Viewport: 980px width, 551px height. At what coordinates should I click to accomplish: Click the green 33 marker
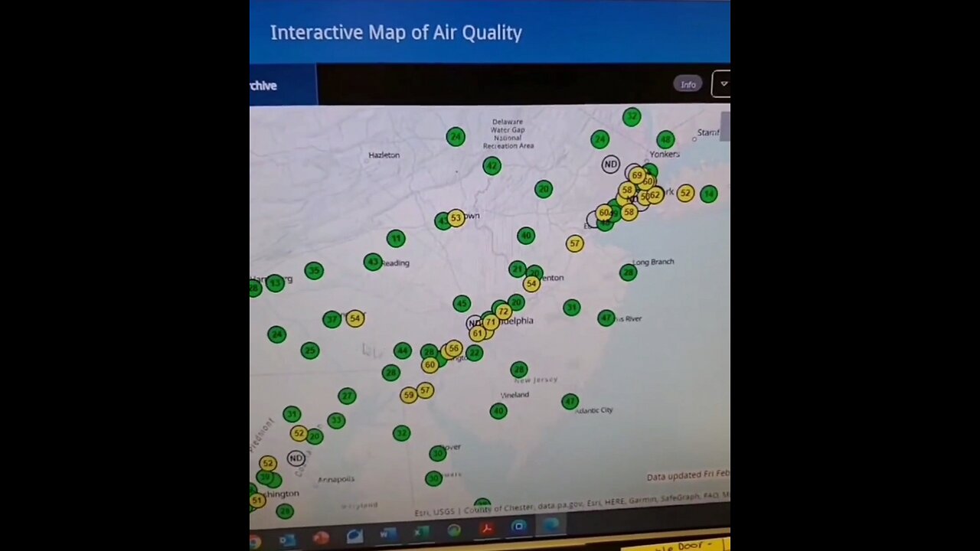(x=336, y=420)
